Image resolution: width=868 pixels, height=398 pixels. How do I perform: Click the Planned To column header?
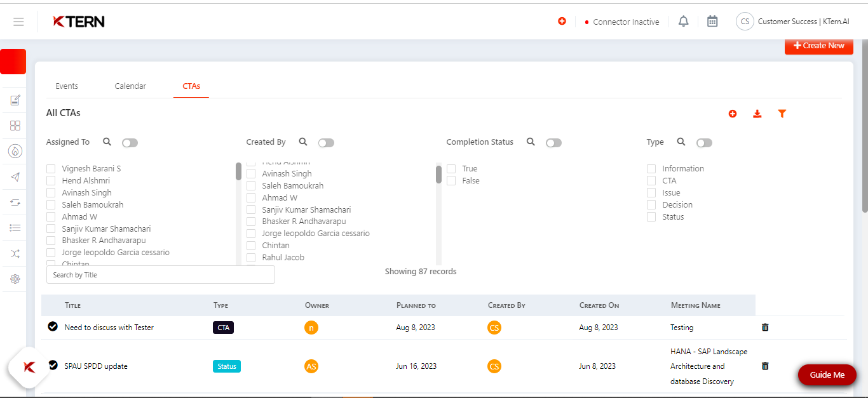416,305
